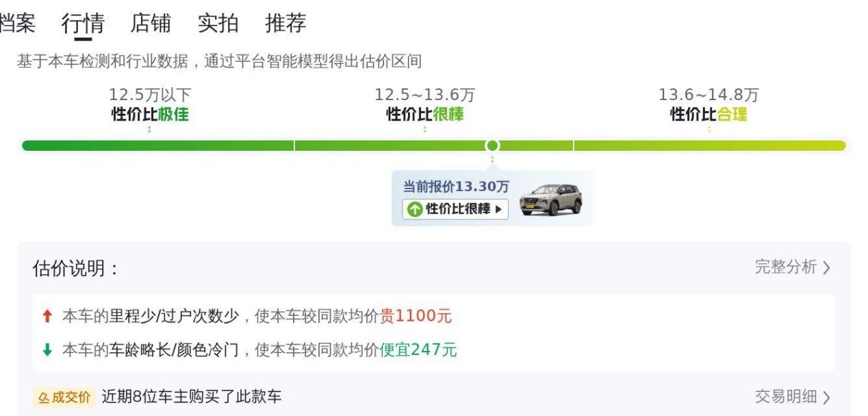Click the 当前报价13.30万 text

(455, 187)
